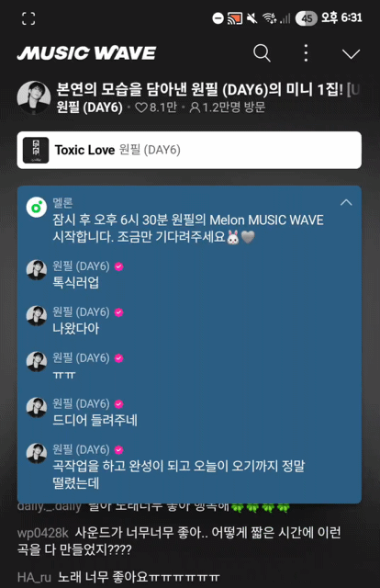Tap the visitor person icon beside 1.2만명
The width and height of the screenshot is (380, 588).
coord(195,108)
